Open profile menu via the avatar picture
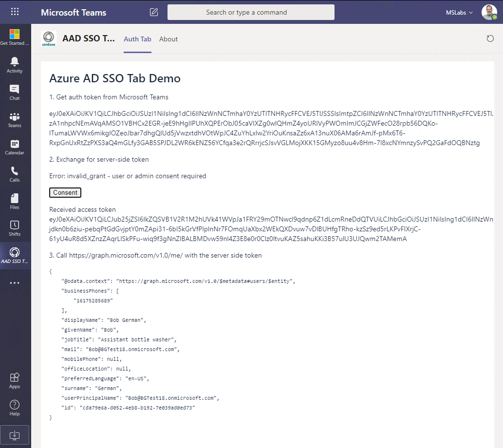The height and width of the screenshot is (448, 503). point(489,12)
